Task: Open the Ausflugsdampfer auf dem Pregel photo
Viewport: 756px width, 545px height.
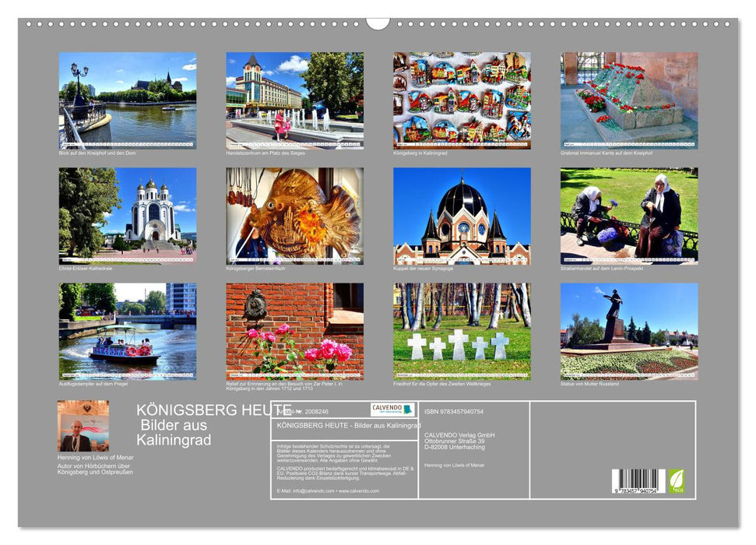Action: click(x=127, y=331)
